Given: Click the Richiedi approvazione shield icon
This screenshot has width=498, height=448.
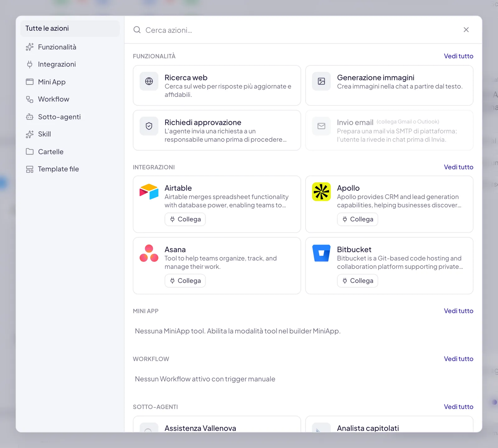Looking at the screenshot, I should pos(149,126).
